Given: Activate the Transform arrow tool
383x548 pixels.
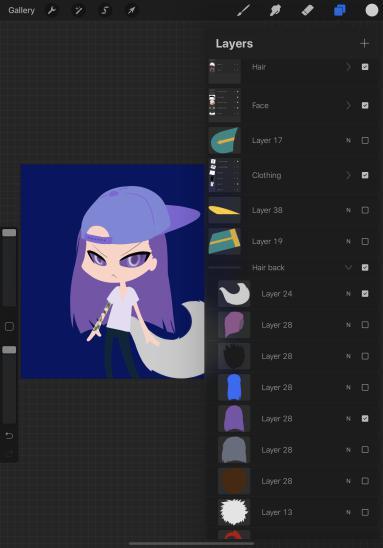Looking at the screenshot, I should coord(131,10).
